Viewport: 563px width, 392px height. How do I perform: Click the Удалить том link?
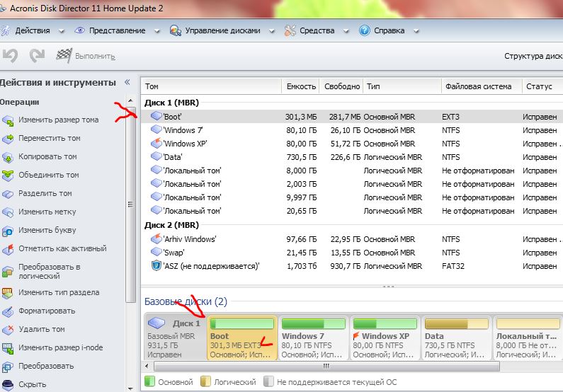[x=42, y=329]
